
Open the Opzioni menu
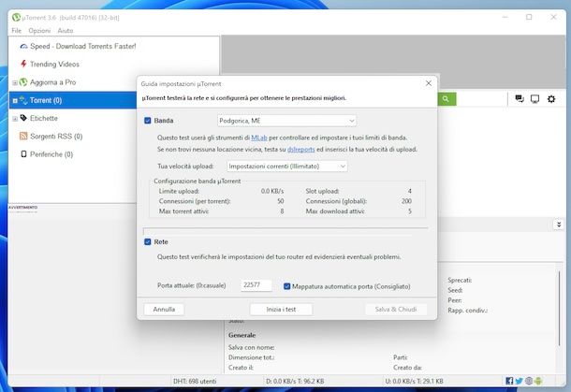pos(39,31)
